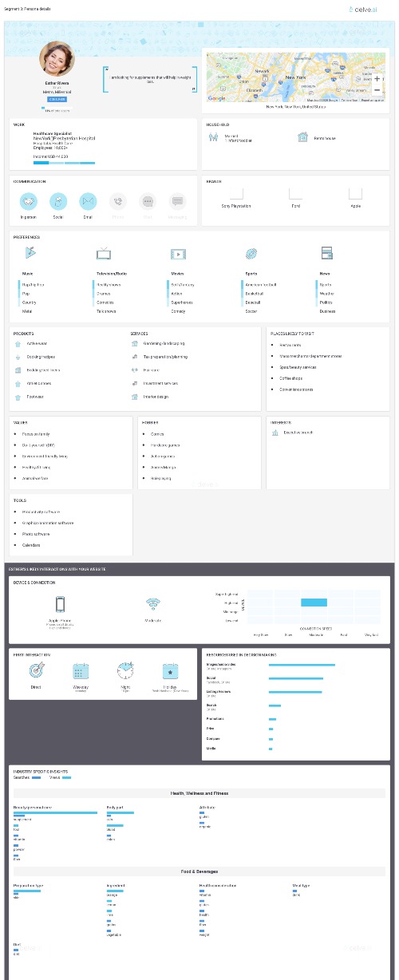Click the highlighted connection speed chart cell
The width and height of the screenshot is (399, 980).
point(314,603)
